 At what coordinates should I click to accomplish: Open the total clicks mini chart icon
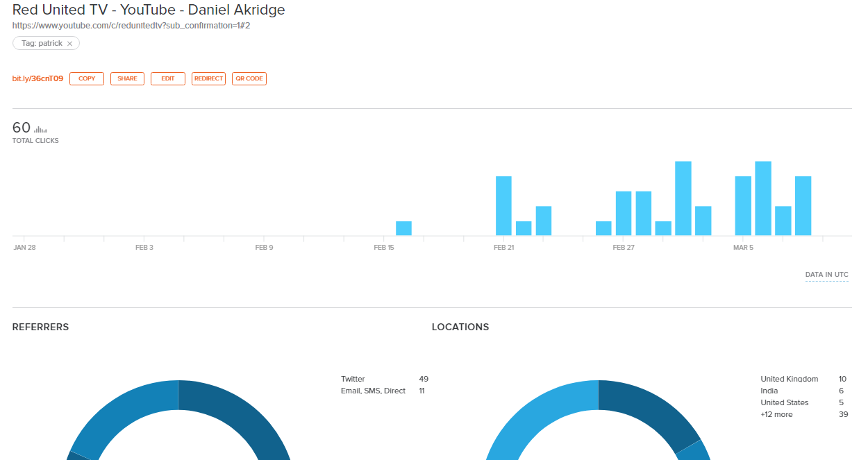(40, 129)
